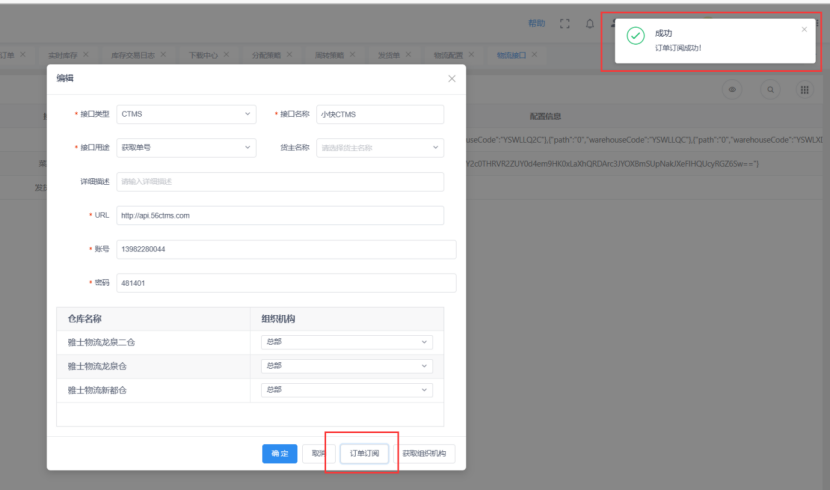
Task: Open the 帮助 help link
Action: click(536, 23)
